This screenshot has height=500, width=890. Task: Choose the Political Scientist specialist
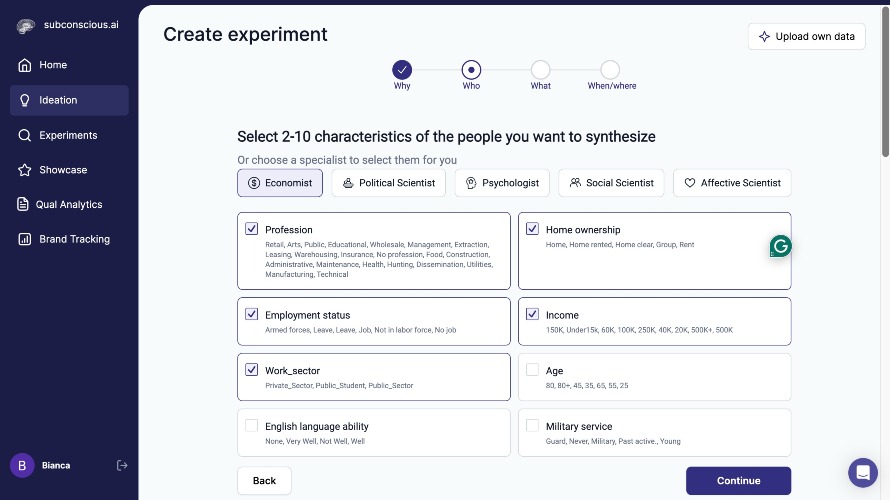pyautogui.click(x=389, y=183)
